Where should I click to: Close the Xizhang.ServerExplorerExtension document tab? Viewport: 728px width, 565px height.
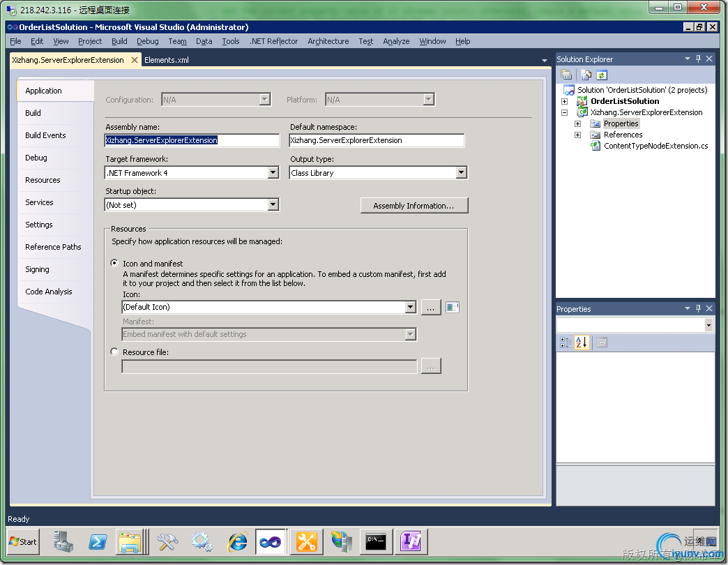(x=134, y=60)
